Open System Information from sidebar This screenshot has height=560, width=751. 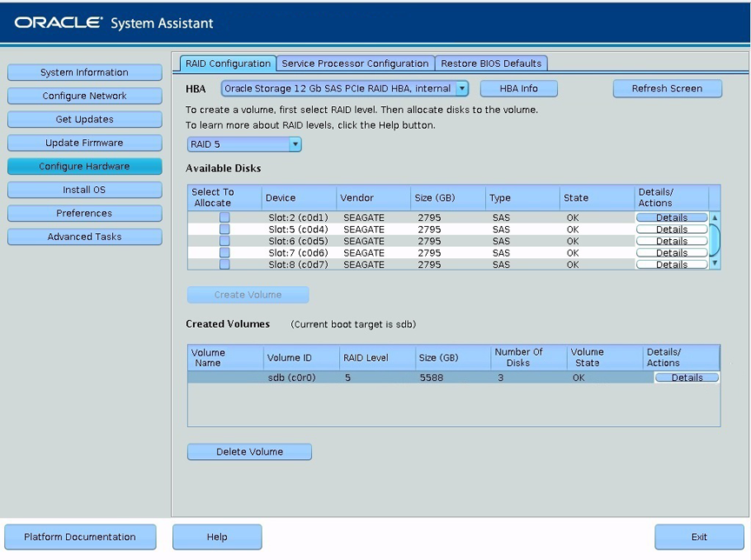[x=84, y=72]
